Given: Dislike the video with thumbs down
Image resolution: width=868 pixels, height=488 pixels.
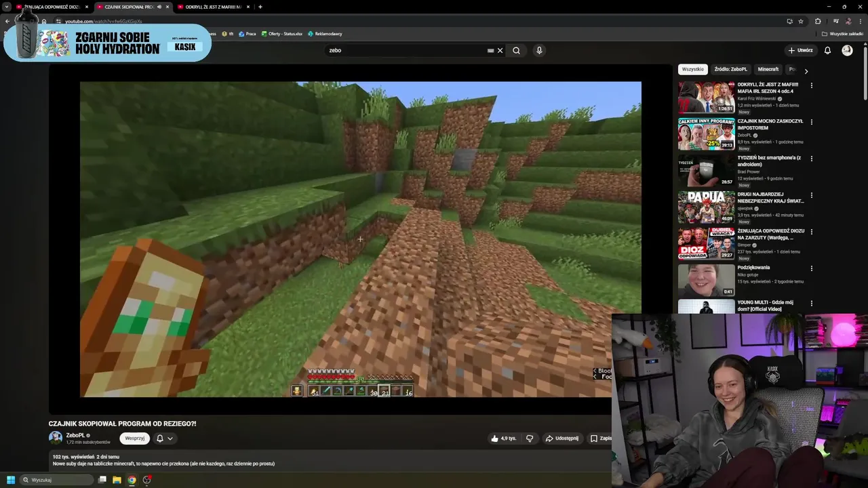Looking at the screenshot, I should (x=530, y=439).
